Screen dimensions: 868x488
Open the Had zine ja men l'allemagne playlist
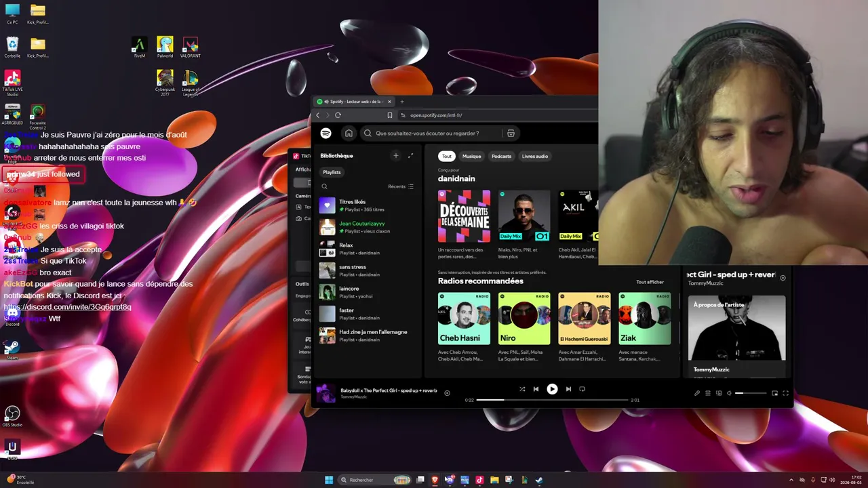[367, 335]
